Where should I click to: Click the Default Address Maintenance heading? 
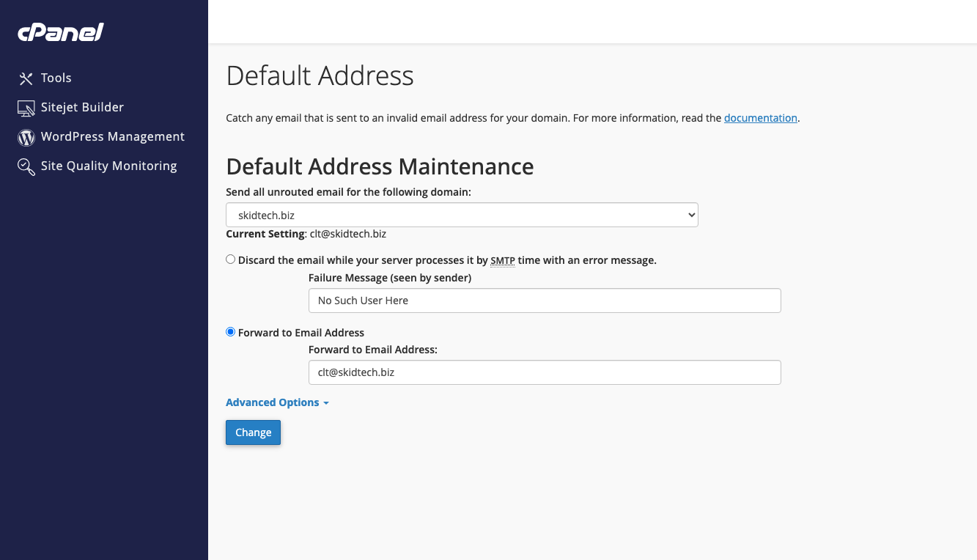pyautogui.click(x=380, y=166)
